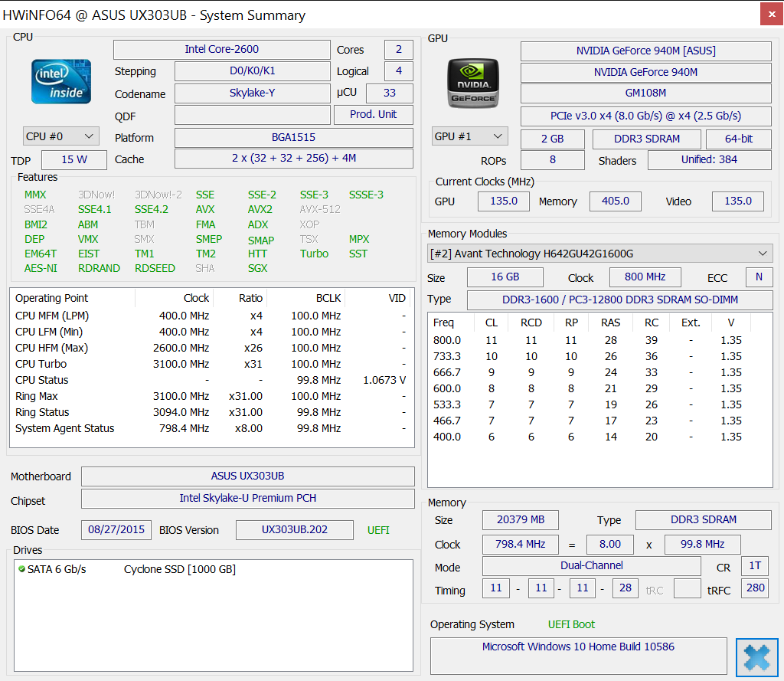Click the GM108M GPU codename field
784x681 pixels.
(x=645, y=93)
